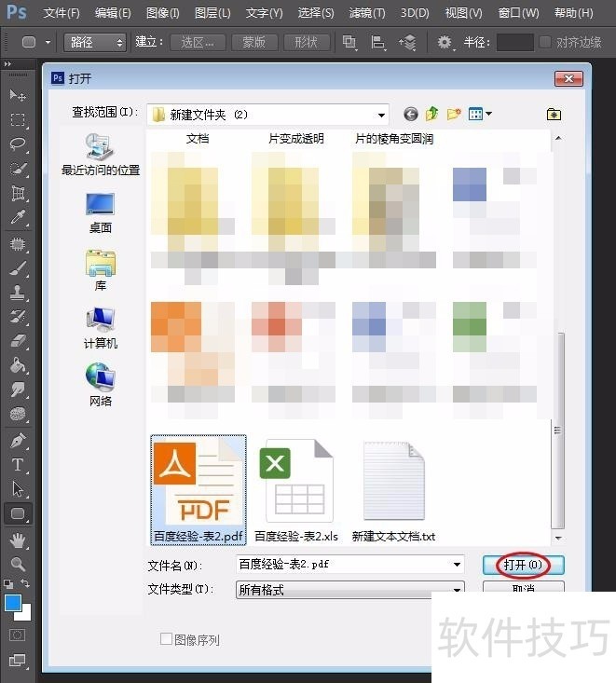Open the 滤镜(T) menu
616x683 pixels.
tap(367, 13)
